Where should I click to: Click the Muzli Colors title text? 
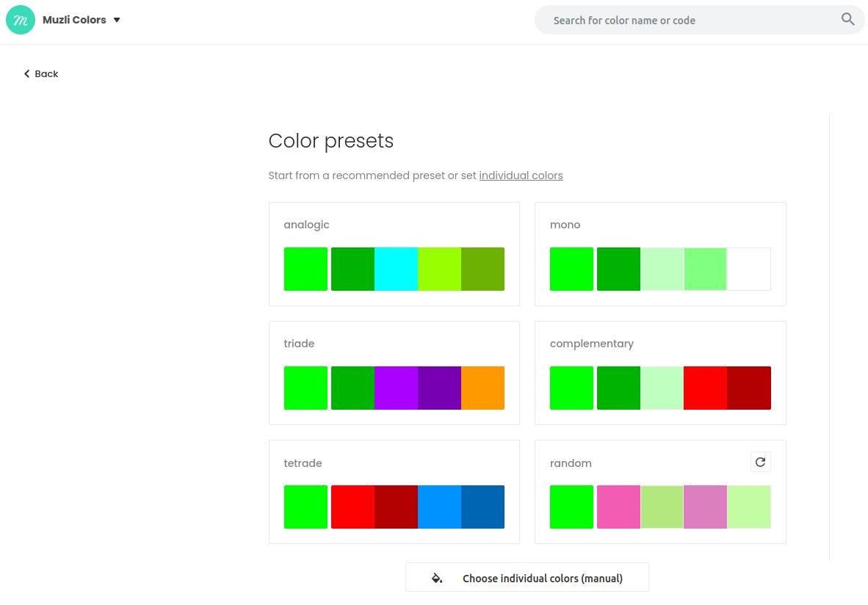click(74, 20)
